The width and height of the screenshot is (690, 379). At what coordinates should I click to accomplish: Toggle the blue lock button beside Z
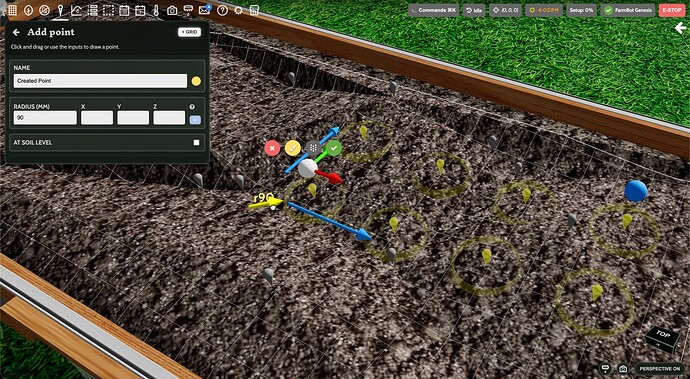click(195, 120)
